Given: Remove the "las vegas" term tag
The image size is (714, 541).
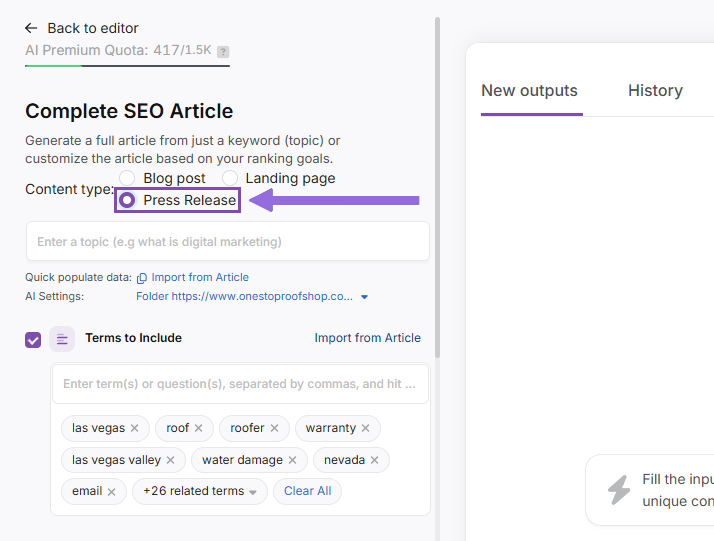Looking at the screenshot, I should 134,428.
